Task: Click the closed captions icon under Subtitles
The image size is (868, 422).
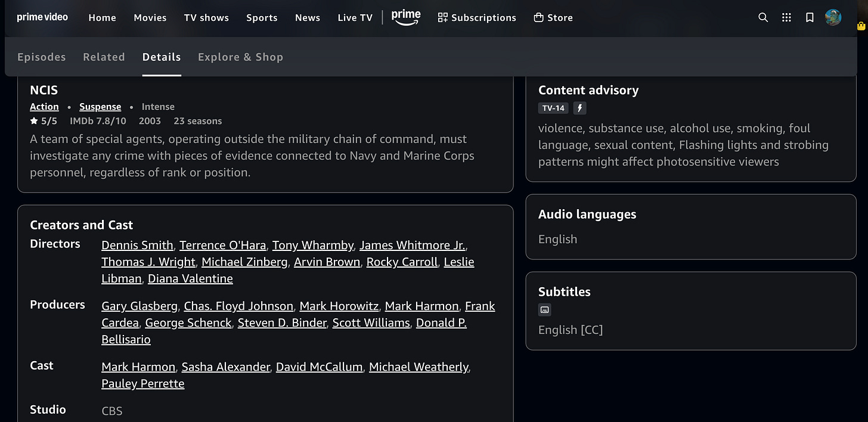Action: (544, 310)
